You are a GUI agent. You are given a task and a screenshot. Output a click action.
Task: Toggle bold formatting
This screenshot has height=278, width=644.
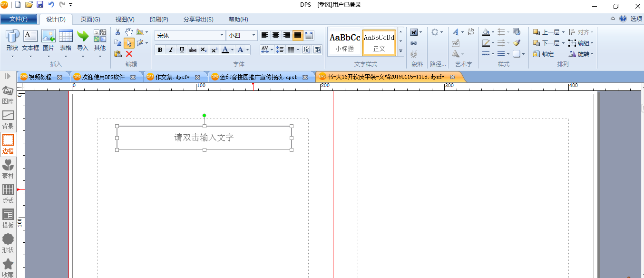click(x=160, y=50)
